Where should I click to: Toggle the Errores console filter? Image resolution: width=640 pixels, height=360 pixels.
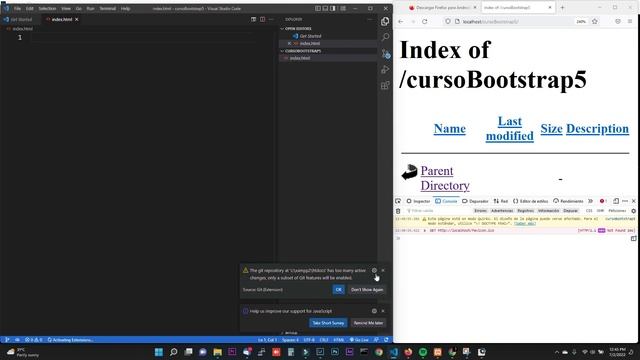(480, 211)
